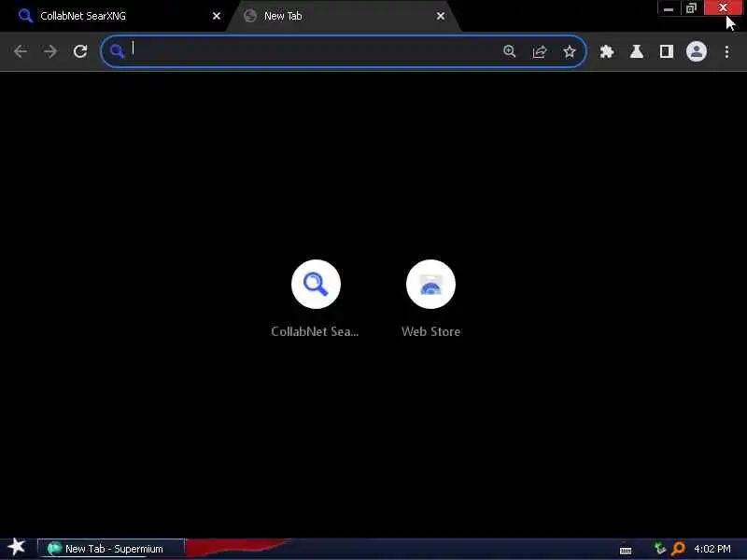The width and height of the screenshot is (747, 560).
Task: Click the 4:02 PM clock
Action: coord(712,549)
